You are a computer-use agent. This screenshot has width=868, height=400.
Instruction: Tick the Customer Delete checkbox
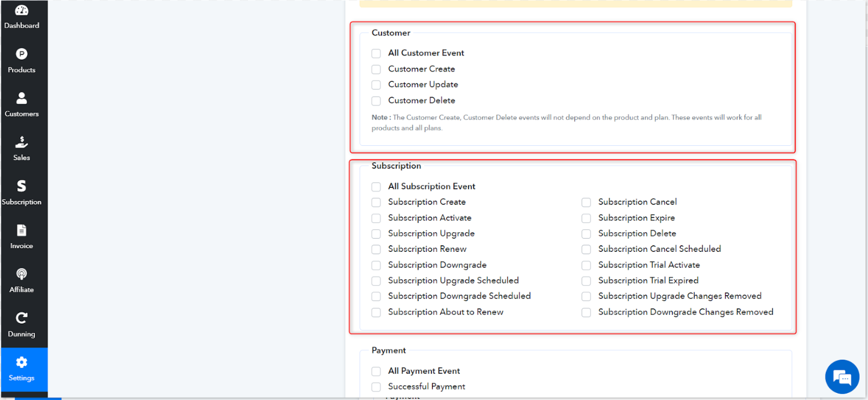376,101
